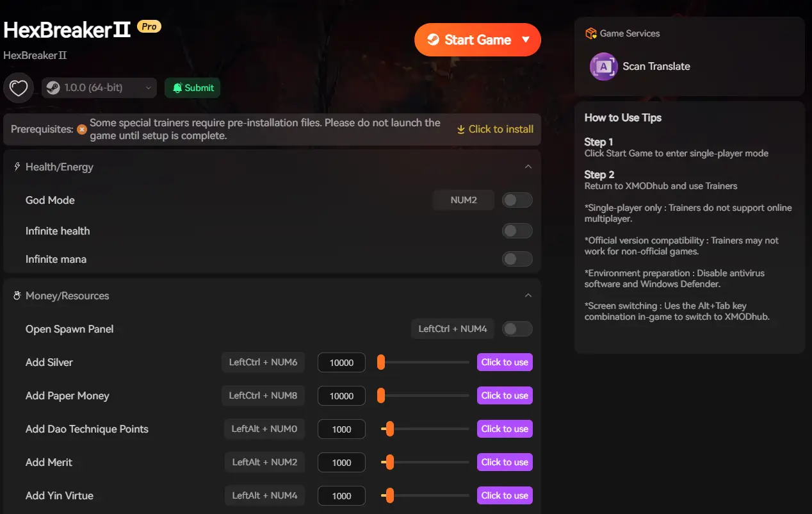This screenshot has height=514, width=812.
Task: Collapse the Health/Energy section
Action: tap(528, 167)
